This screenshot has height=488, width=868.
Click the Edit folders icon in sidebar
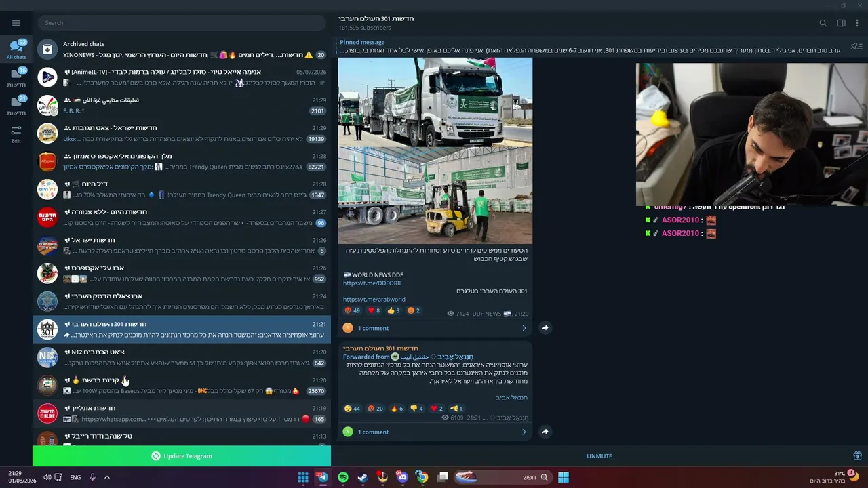16,134
